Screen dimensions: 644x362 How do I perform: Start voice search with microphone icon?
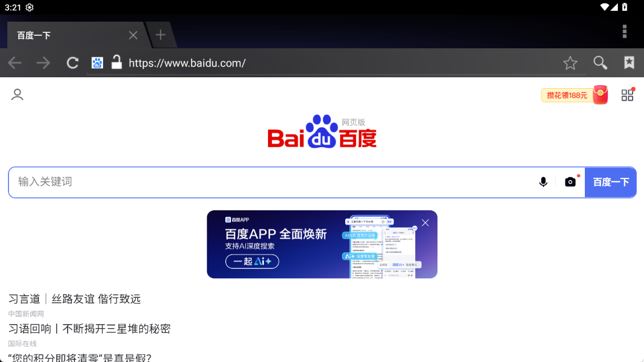tap(543, 182)
